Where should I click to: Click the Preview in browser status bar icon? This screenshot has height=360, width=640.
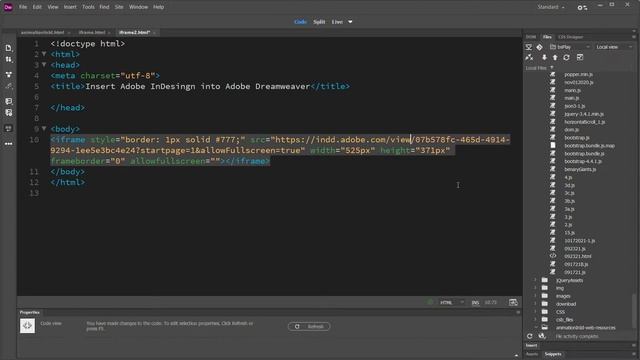pyautogui.click(x=513, y=302)
